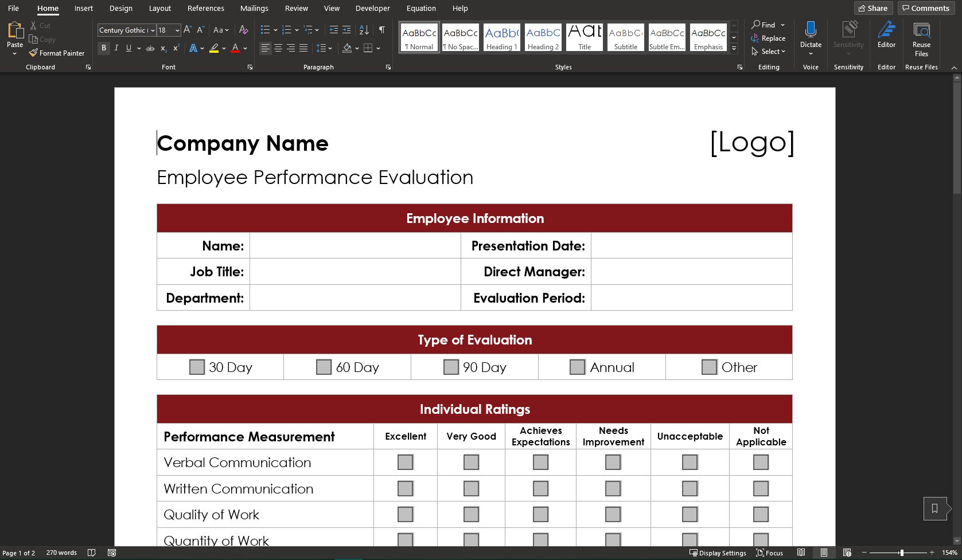This screenshot has width=962, height=560.
Task: Open the Dictate voice tool
Action: click(x=811, y=34)
